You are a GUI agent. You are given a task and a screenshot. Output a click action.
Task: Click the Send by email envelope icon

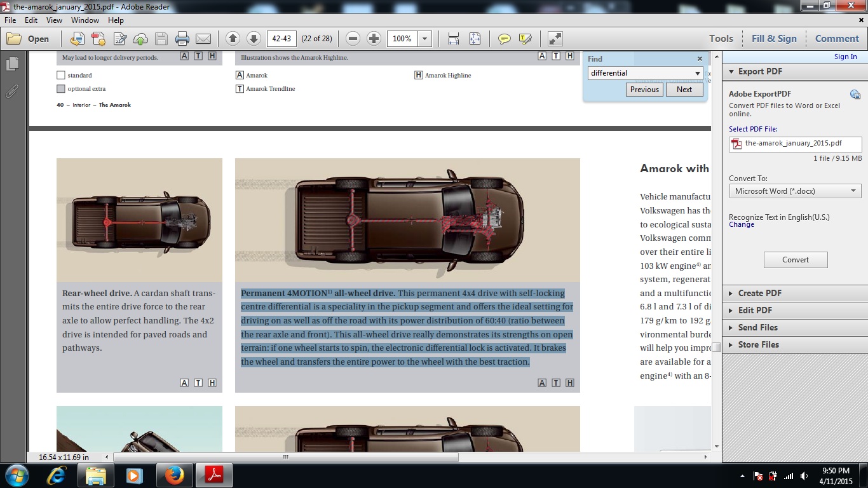203,39
